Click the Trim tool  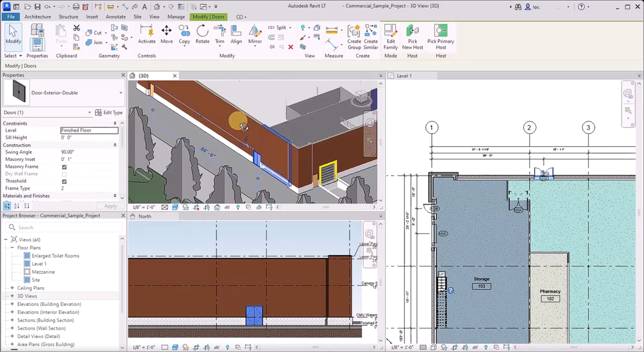click(220, 35)
